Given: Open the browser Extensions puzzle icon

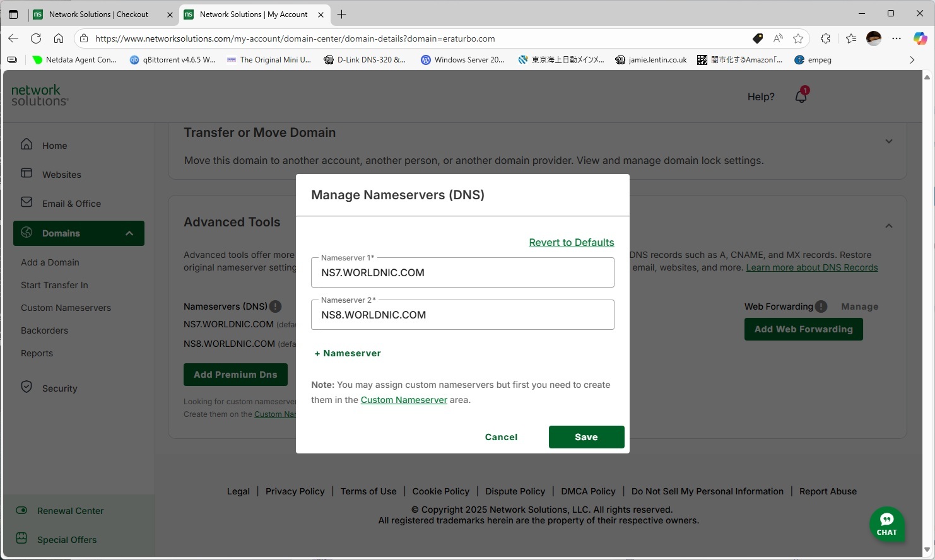Looking at the screenshot, I should click(x=825, y=38).
